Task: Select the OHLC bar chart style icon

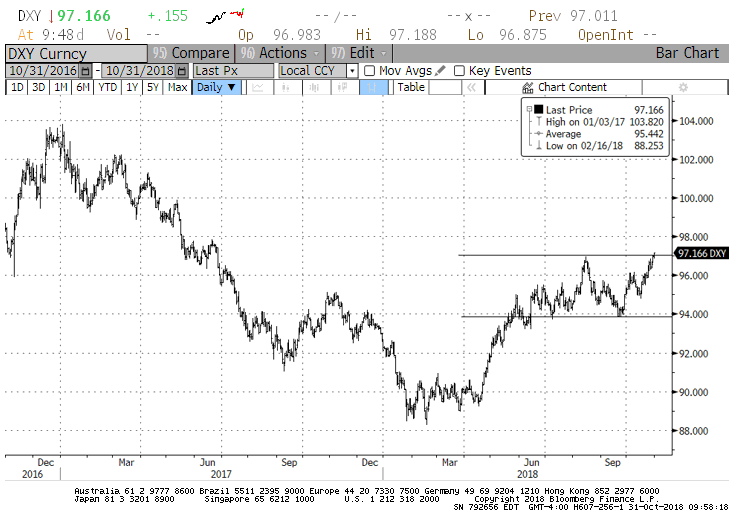Action: pyautogui.click(x=314, y=87)
